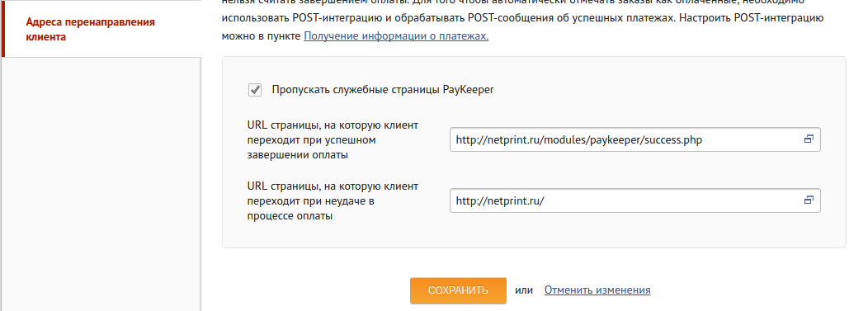Screen dimensions: 868x311
Task: Save settings with the СОХРАНИТЬ button
Action: (x=458, y=290)
